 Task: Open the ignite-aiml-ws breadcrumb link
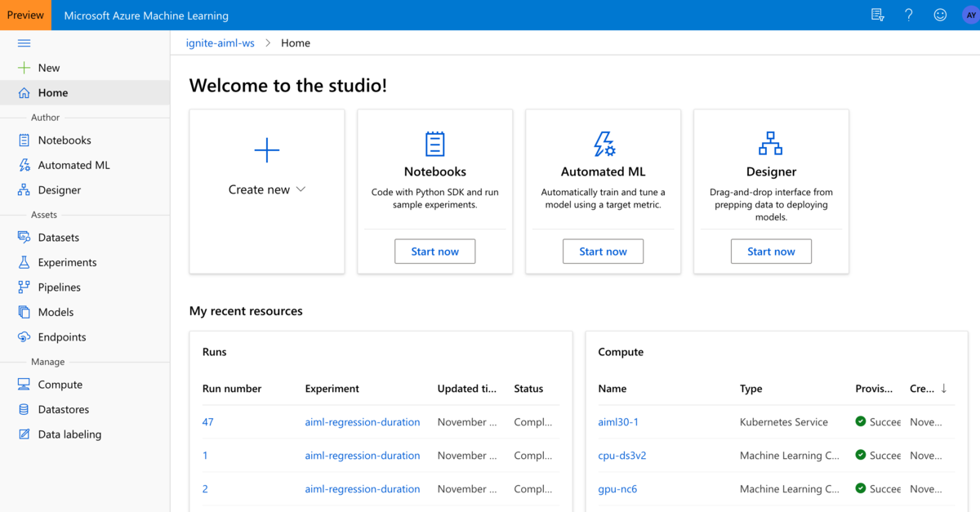pyautogui.click(x=220, y=43)
